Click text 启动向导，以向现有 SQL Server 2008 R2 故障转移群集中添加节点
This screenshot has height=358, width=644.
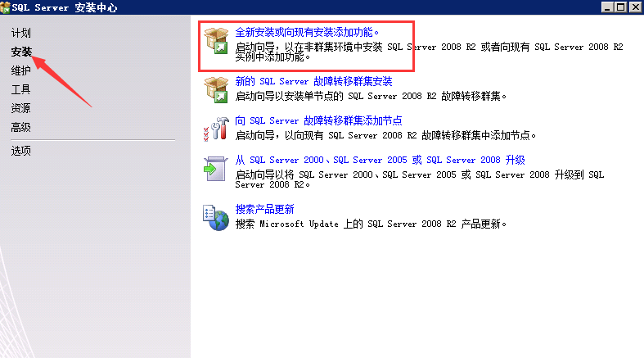(x=385, y=136)
